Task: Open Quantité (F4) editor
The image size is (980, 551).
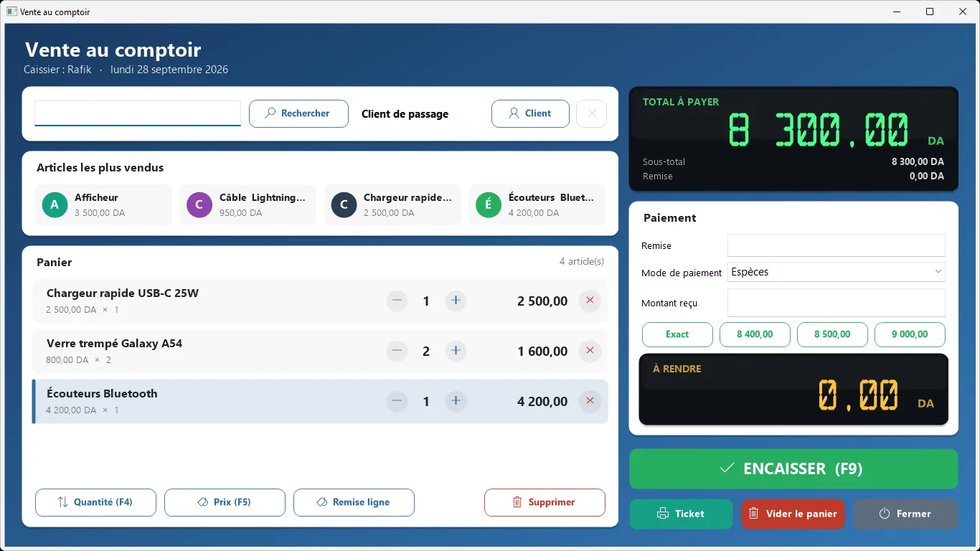Action: point(95,502)
